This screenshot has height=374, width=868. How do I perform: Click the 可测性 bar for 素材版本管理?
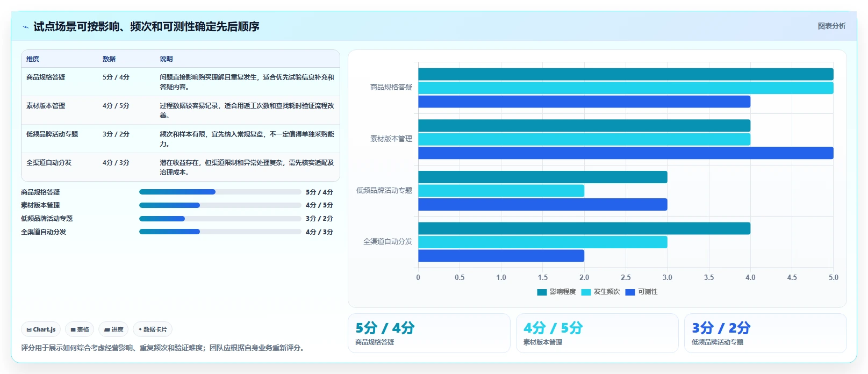pyautogui.click(x=626, y=153)
